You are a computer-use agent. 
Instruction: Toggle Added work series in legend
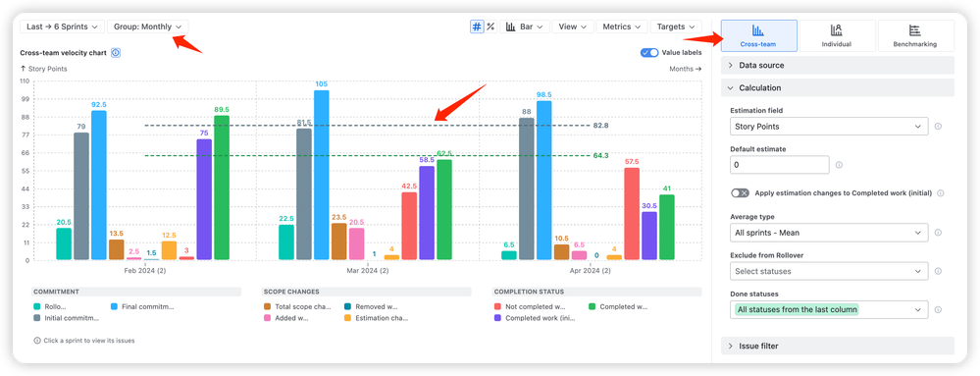pyautogui.click(x=285, y=318)
